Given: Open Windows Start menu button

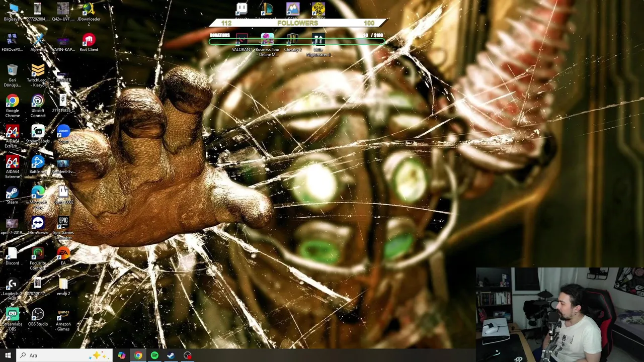Looking at the screenshot, I should pyautogui.click(x=8, y=355).
